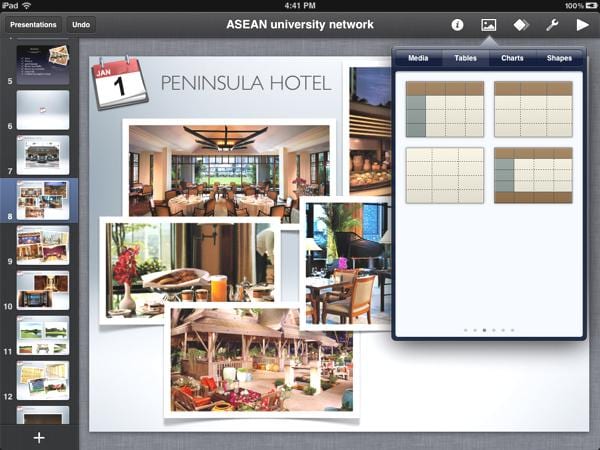Select slide 9 thumbnail

(43, 245)
